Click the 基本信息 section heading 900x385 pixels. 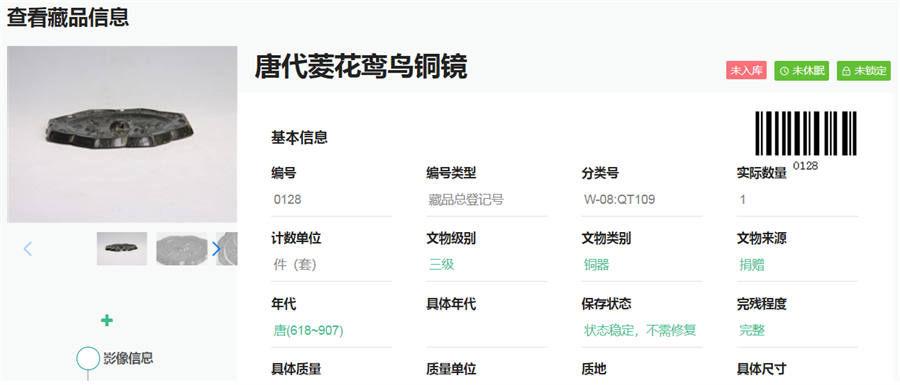tap(299, 137)
